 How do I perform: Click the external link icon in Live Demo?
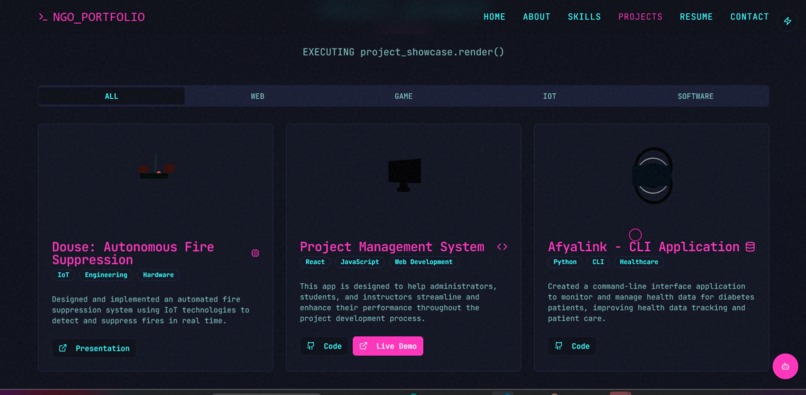[363, 346]
